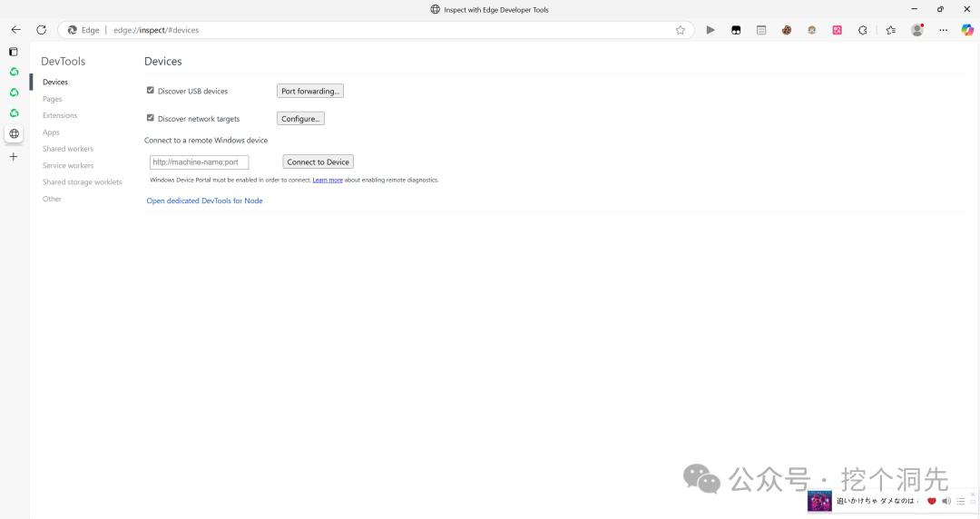Open the pink translate extension icon
The height and width of the screenshot is (519, 980).
click(837, 30)
